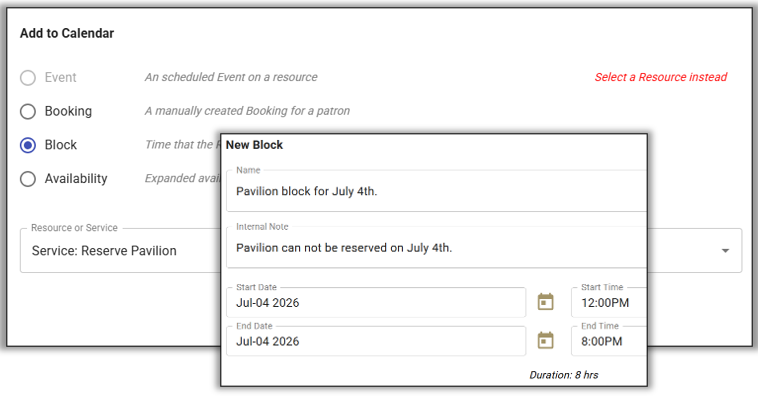Click the 'Block' option label

[61, 145]
